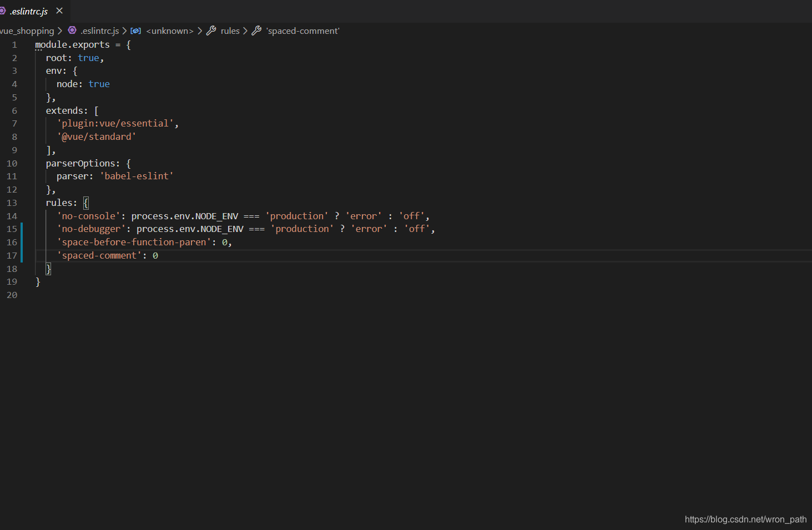
Task: Place cursor on module.exports text
Action: tap(72, 45)
